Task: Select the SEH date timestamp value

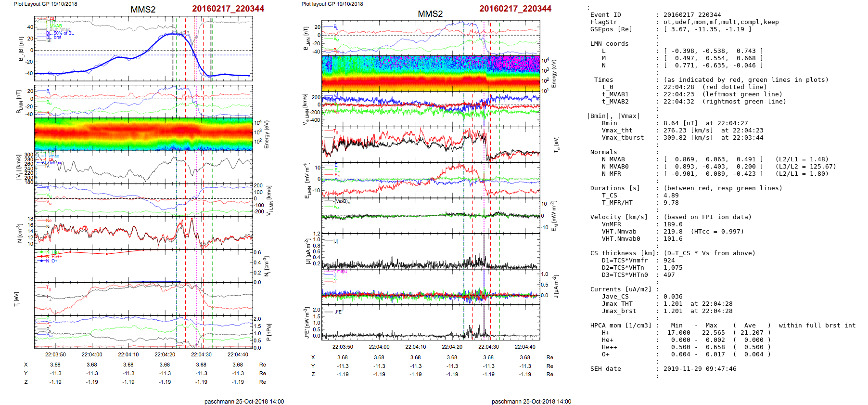Action: [700, 369]
